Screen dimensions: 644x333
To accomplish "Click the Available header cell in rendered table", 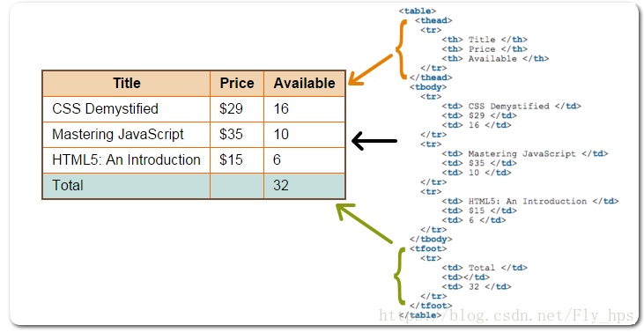I will (x=304, y=84).
